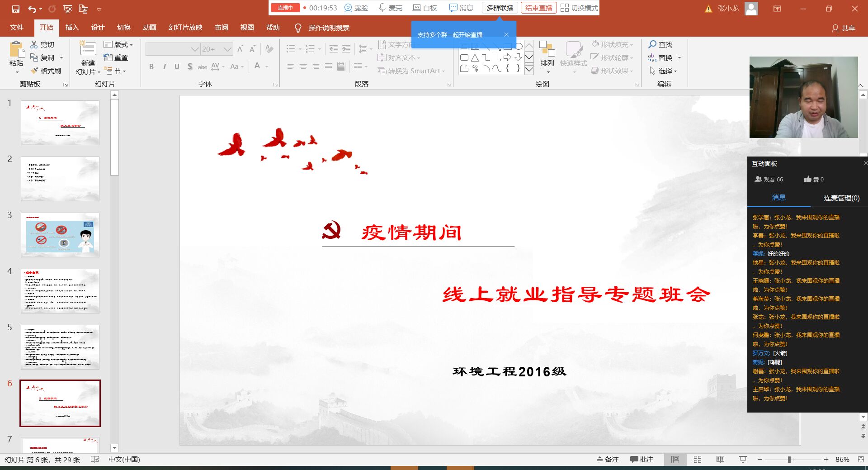This screenshot has height=470, width=868.
Task: Switch to 连麦管理 tab in panel
Action: 841,198
